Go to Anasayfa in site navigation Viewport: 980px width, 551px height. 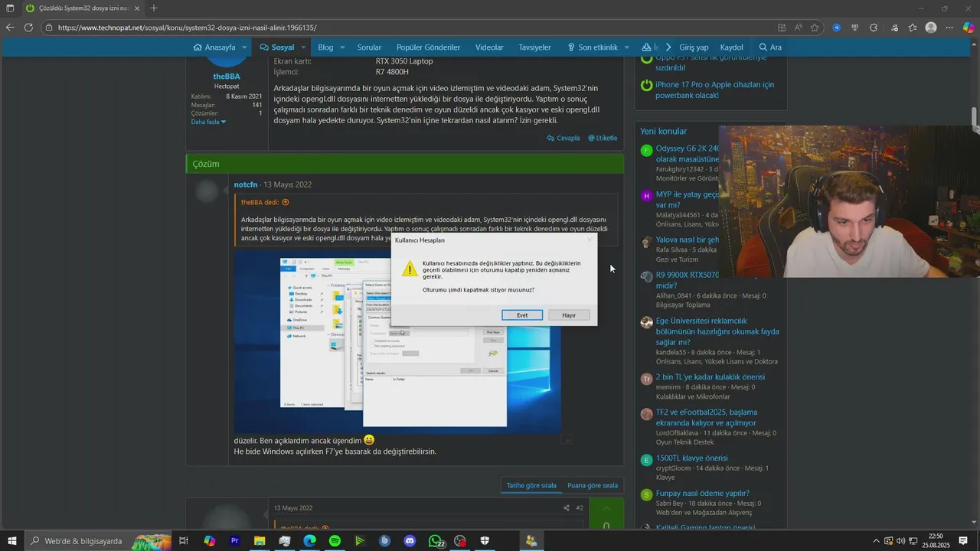click(214, 47)
